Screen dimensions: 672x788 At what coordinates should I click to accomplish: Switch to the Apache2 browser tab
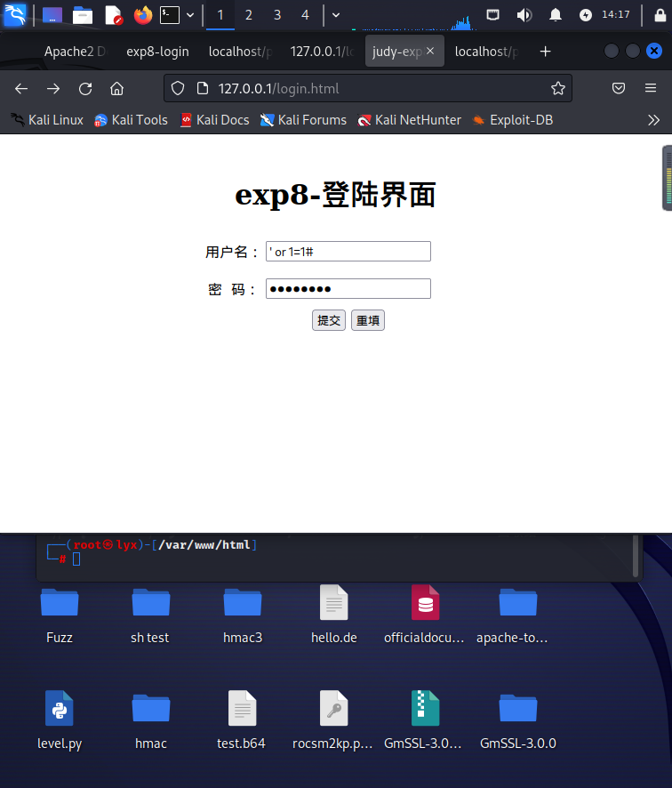coord(76,52)
